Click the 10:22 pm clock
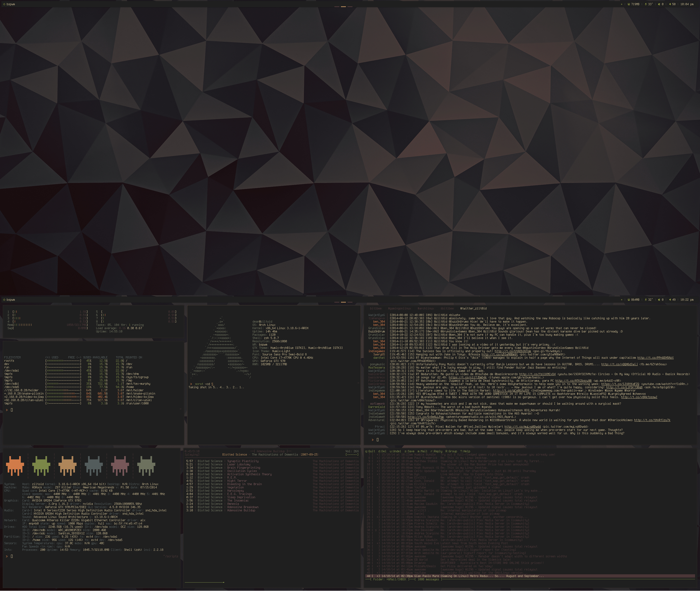The image size is (700, 591). point(687,300)
